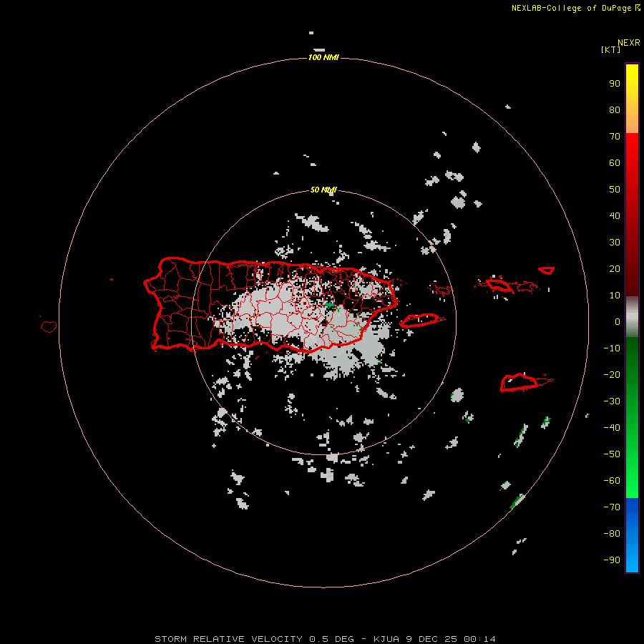Click the 90 value on the velocity scale

click(x=615, y=84)
